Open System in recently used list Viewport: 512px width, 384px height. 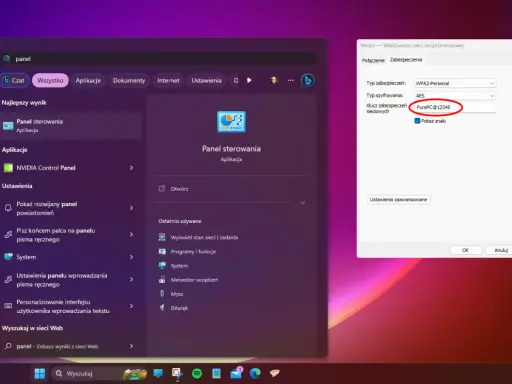[x=174, y=266]
